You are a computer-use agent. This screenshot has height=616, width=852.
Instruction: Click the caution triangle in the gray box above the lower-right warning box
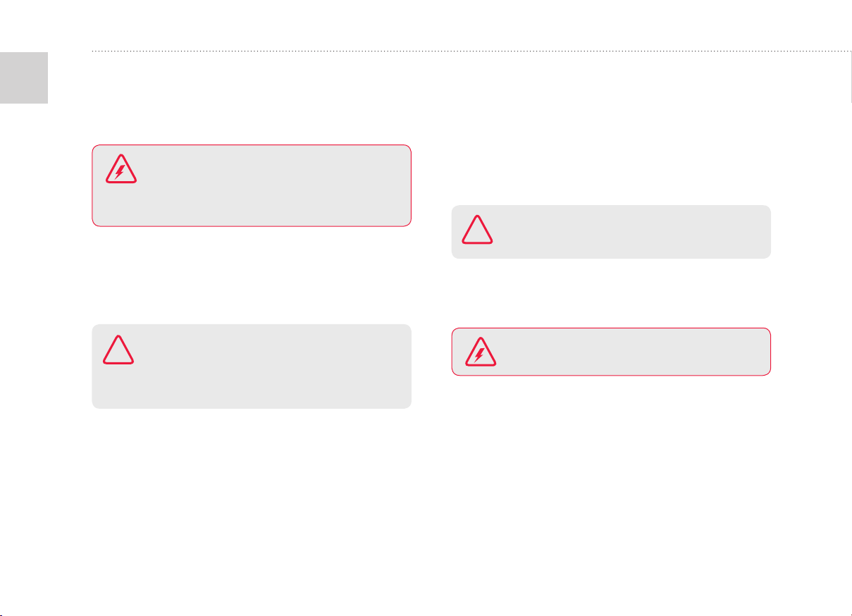point(478,230)
